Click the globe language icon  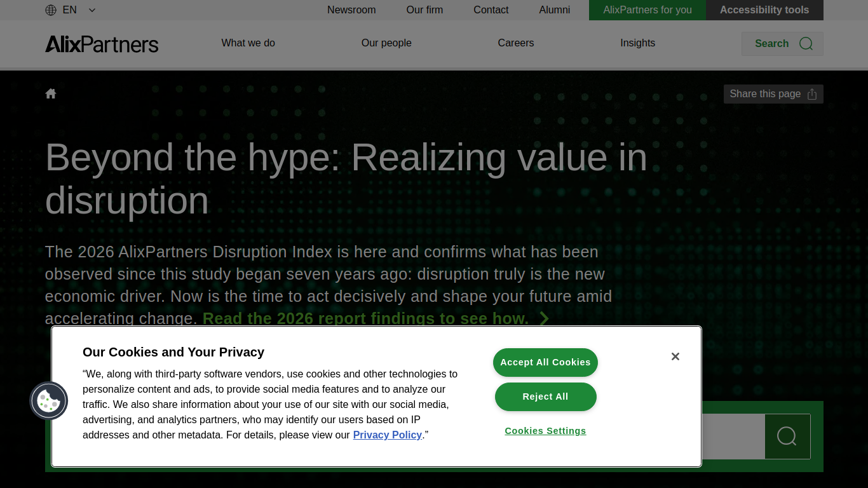pyautogui.click(x=51, y=10)
